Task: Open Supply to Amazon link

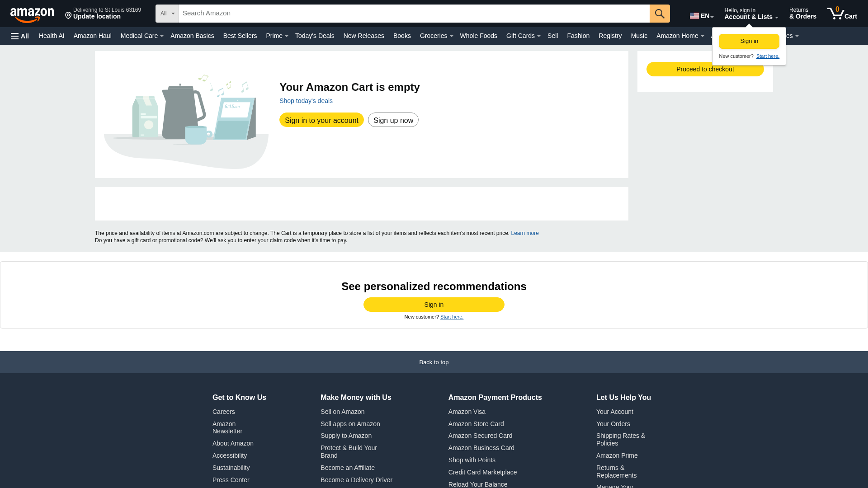Action: click(346, 436)
